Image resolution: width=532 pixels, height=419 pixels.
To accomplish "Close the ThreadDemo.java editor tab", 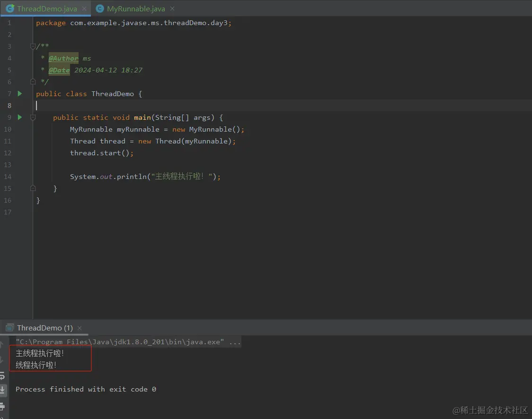I will pos(84,9).
